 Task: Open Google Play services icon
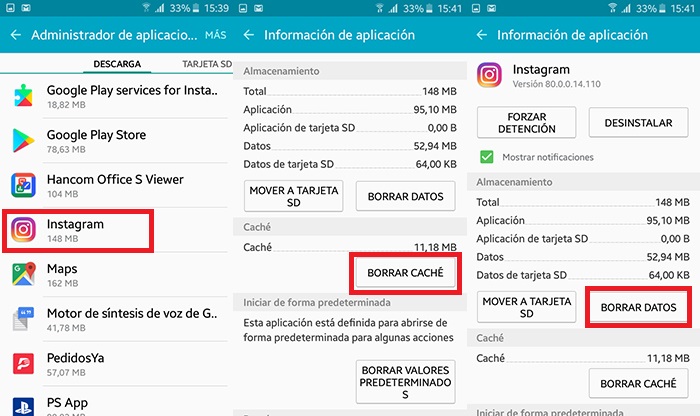click(23, 96)
